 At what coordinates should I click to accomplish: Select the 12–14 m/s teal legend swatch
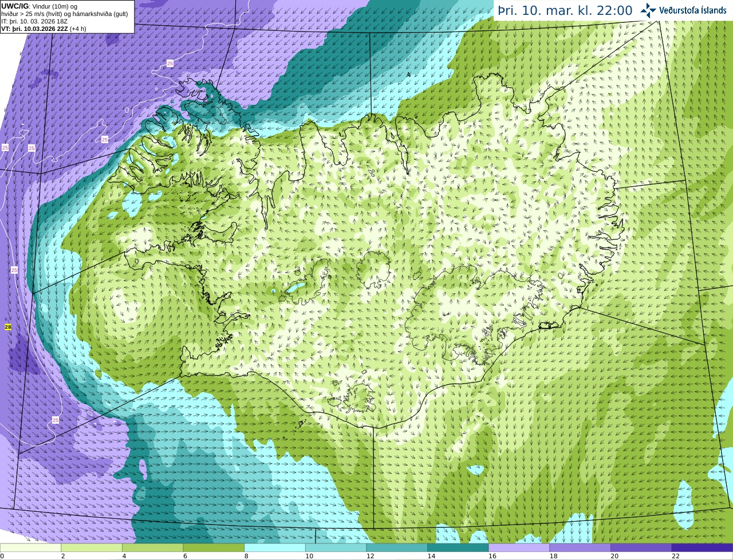(x=397, y=547)
